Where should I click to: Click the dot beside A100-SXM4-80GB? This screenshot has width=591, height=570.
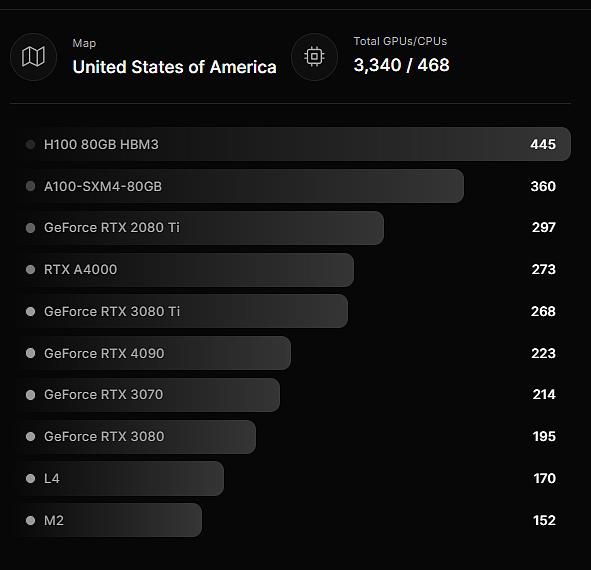[x=31, y=186]
